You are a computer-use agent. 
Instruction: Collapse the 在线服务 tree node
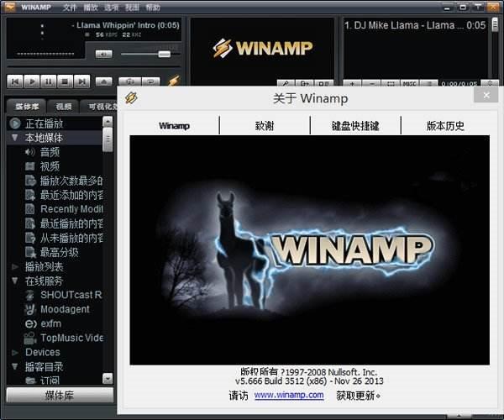[x=14, y=281]
